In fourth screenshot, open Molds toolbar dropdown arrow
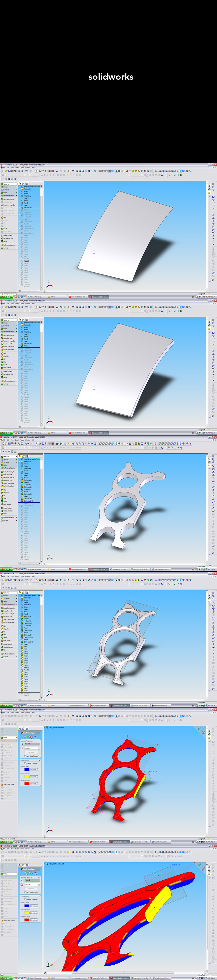This screenshot has height=980, width=217. [16, 602]
